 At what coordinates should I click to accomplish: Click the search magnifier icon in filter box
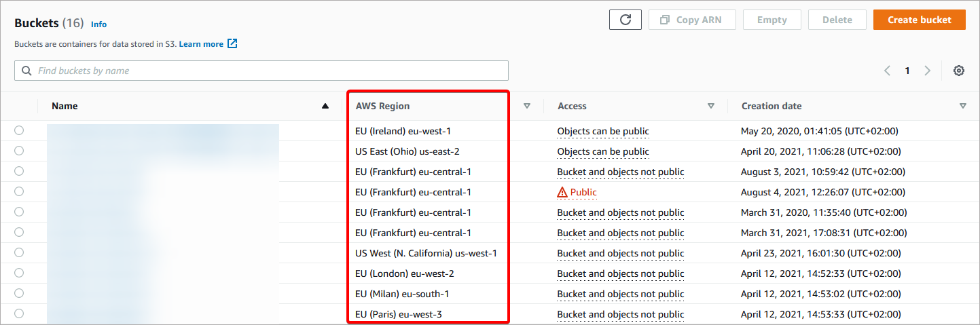pyautogui.click(x=26, y=71)
